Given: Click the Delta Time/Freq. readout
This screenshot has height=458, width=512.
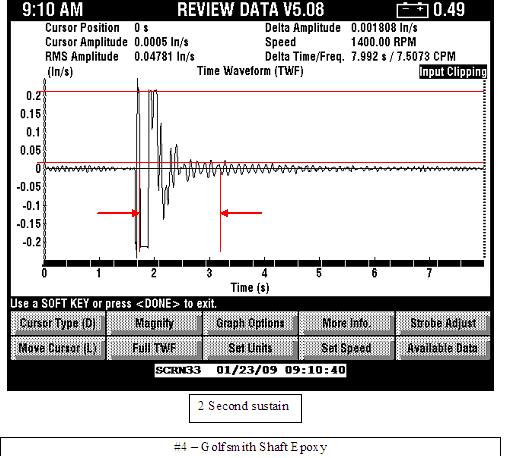Looking at the screenshot, I should [360, 56].
